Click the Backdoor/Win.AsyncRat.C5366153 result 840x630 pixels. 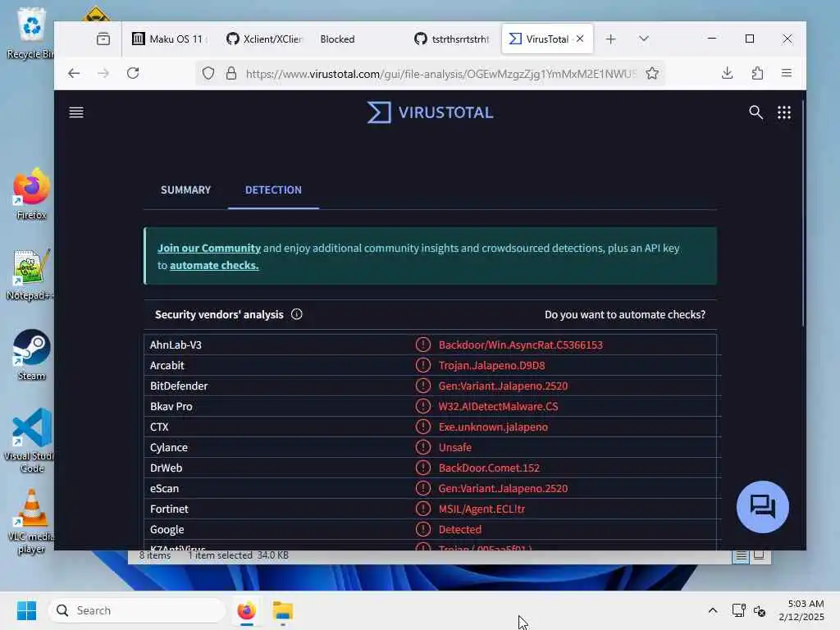click(x=520, y=345)
